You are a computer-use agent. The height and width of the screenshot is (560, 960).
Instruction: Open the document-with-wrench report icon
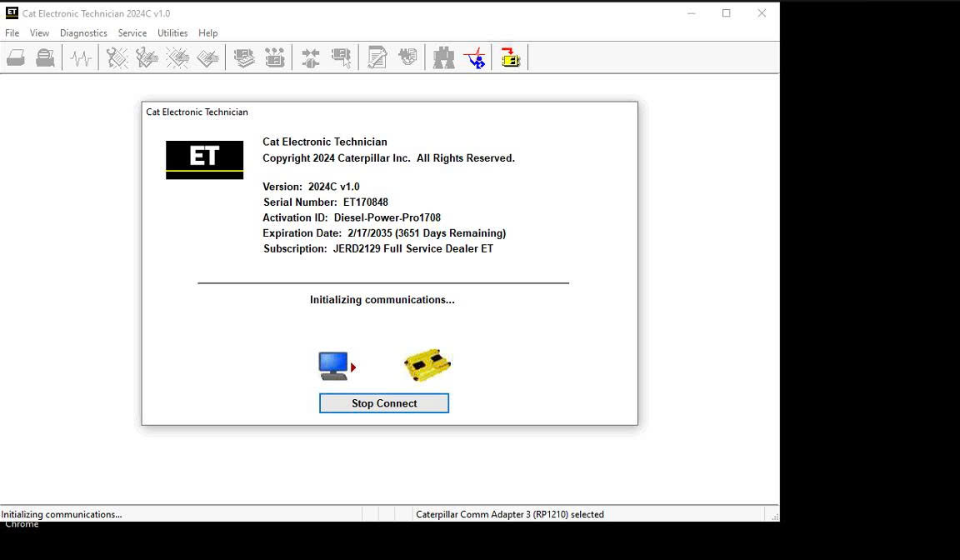pyautogui.click(x=377, y=58)
